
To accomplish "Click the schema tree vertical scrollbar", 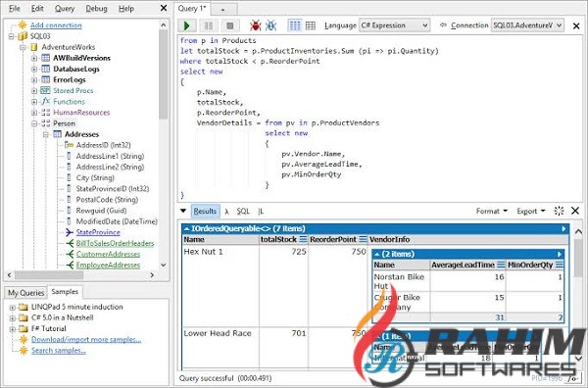I will click(163, 145).
